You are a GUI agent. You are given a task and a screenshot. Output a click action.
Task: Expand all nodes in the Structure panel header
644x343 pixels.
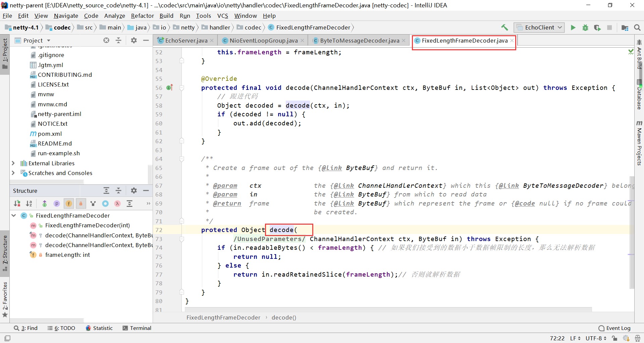click(x=106, y=190)
